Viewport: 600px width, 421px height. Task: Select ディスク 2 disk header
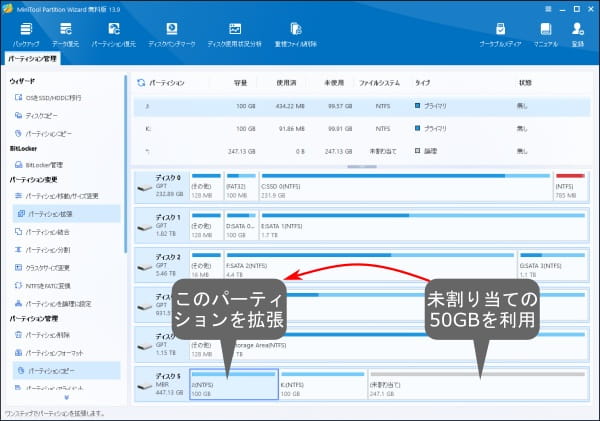(162, 266)
